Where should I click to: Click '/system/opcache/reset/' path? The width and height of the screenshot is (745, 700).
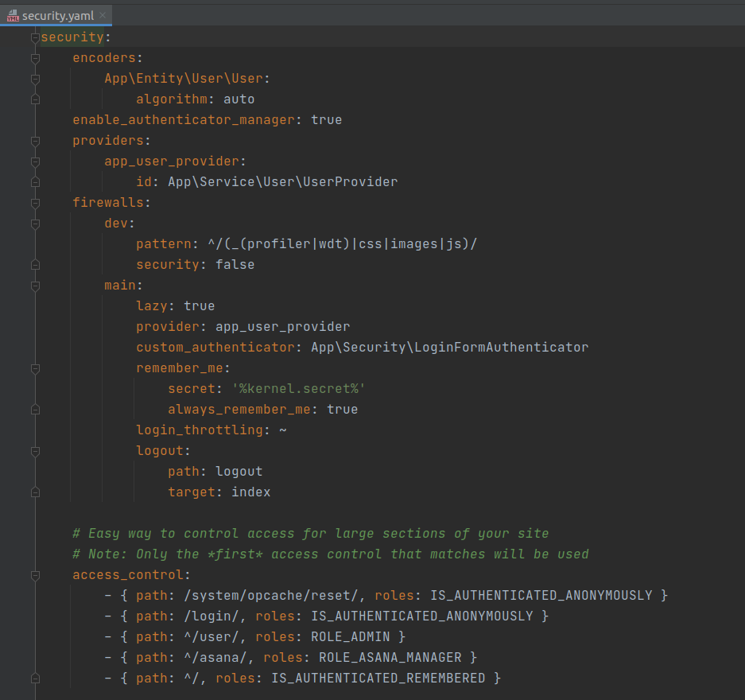[x=271, y=596]
